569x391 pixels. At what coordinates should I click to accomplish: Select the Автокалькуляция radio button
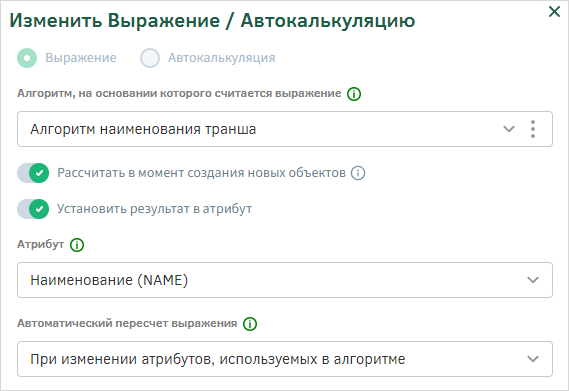click(x=150, y=58)
